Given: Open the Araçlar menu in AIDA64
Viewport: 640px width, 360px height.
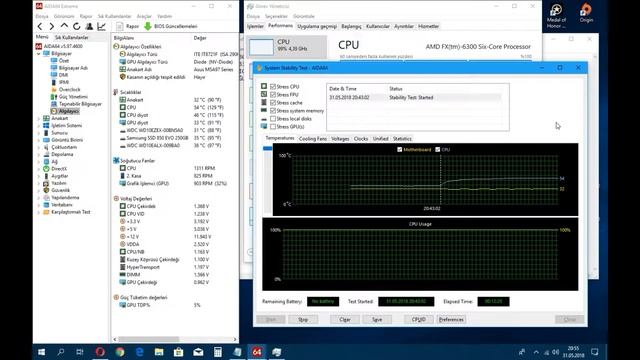Looking at the screenshot, I should [x=144, y=16].
